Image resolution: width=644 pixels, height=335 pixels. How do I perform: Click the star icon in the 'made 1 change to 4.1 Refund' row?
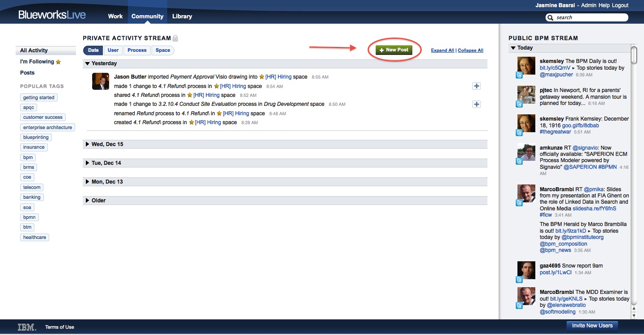[x=216, y=86]
